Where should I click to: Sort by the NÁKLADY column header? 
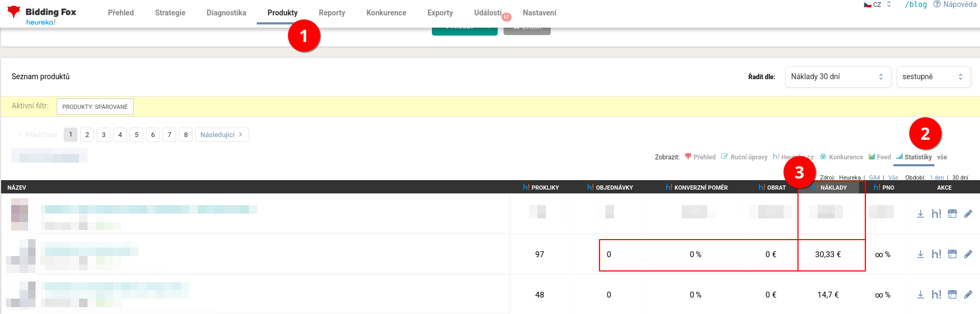tap(833, 188)
